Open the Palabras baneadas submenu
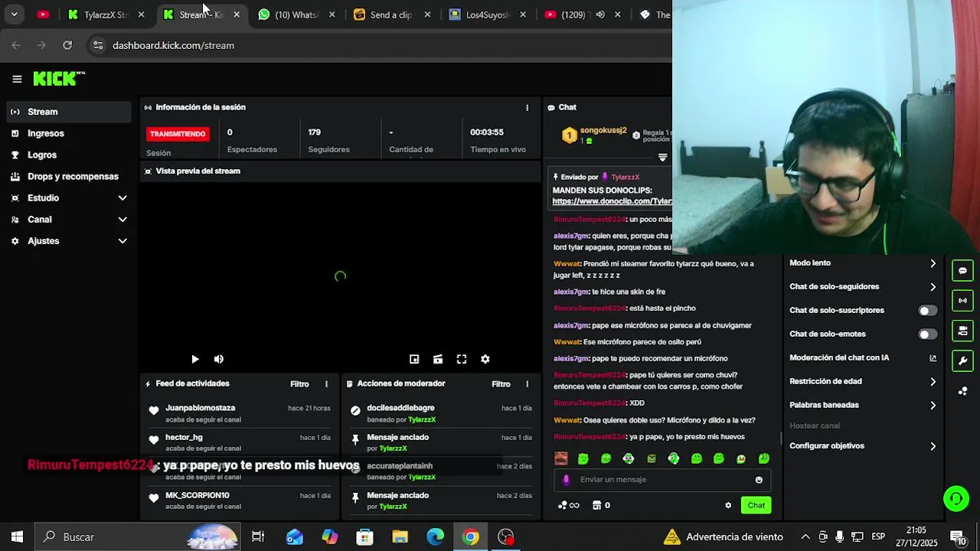Screen dimensions: 980x551 coord(863,405)
